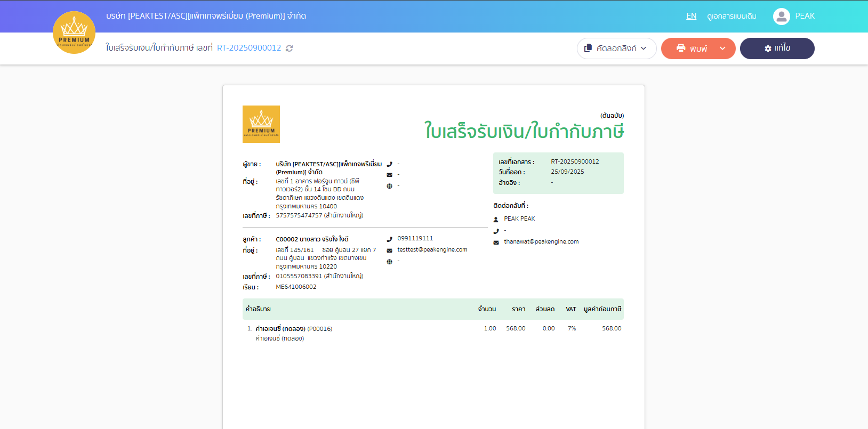Screen dimensions: 868x429
Task: Click the copy icon in copy link button
Action: [x=588, y=48]
